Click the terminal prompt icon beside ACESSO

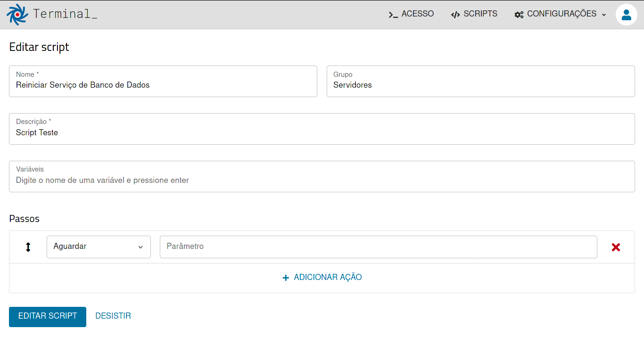(x=393, y=15)
